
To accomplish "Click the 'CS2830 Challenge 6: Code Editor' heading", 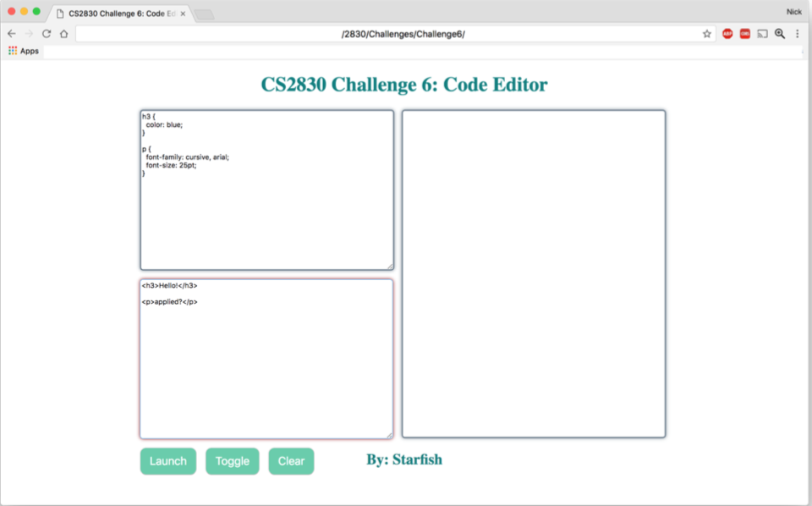I will 404,85.
